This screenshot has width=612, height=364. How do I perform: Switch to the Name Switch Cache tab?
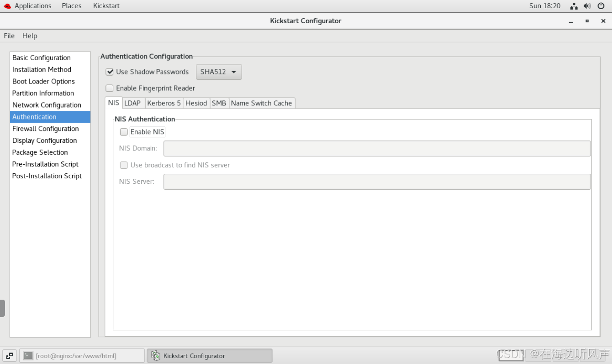tap(262, 103)
